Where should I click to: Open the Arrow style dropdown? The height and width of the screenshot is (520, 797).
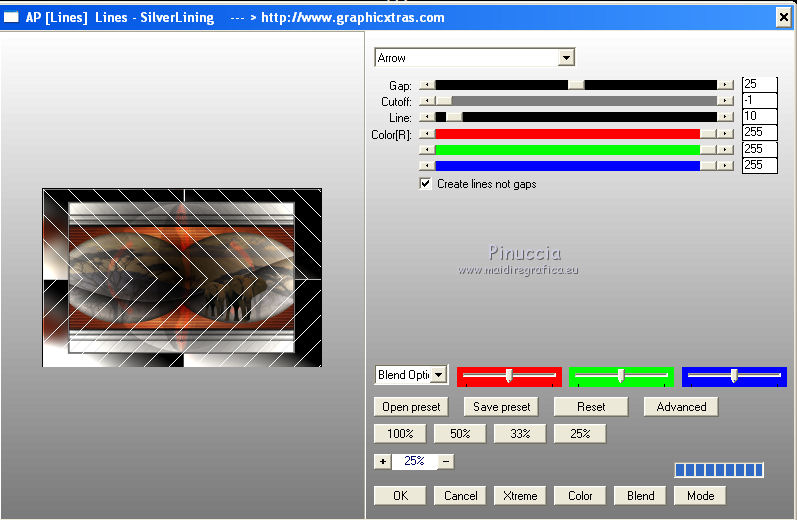pyautogui.click(x=567, y=58)
